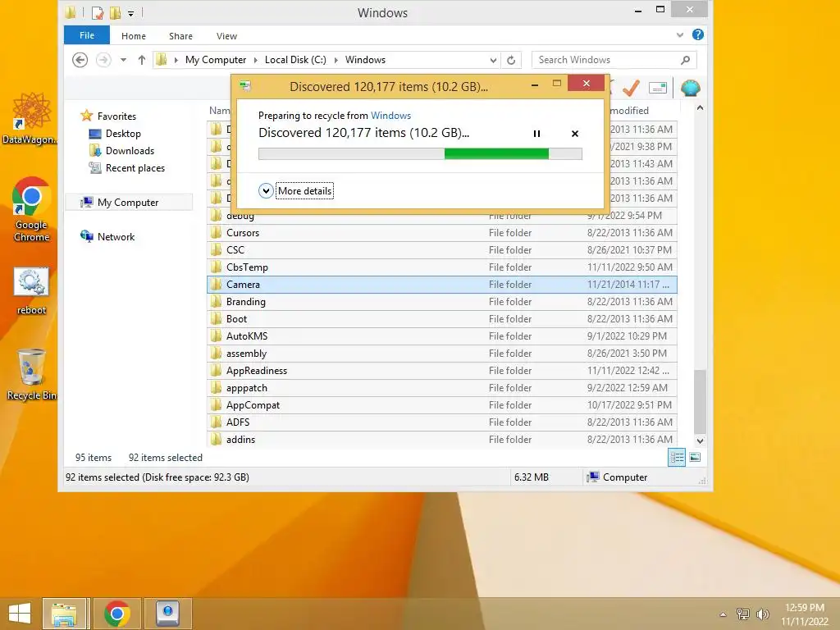Viewport: 840px width, 630px height.
Task: Click the Back navigation arrow
Action: (80, 60)
